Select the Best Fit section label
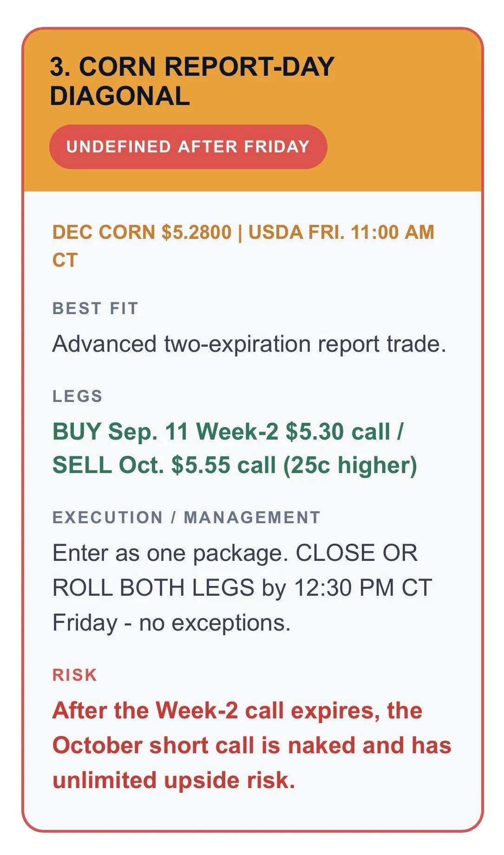The height and width of the screenshot is (855, 504). 95,308
